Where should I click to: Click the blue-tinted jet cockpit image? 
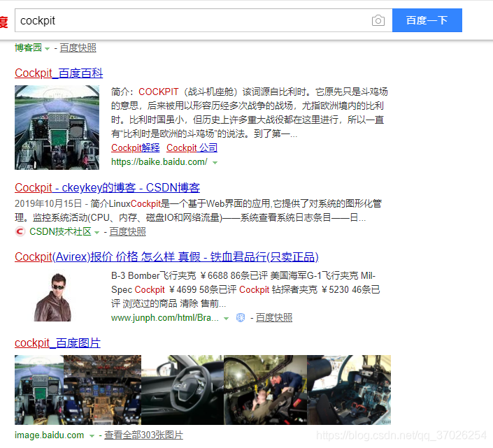[349, 390]
